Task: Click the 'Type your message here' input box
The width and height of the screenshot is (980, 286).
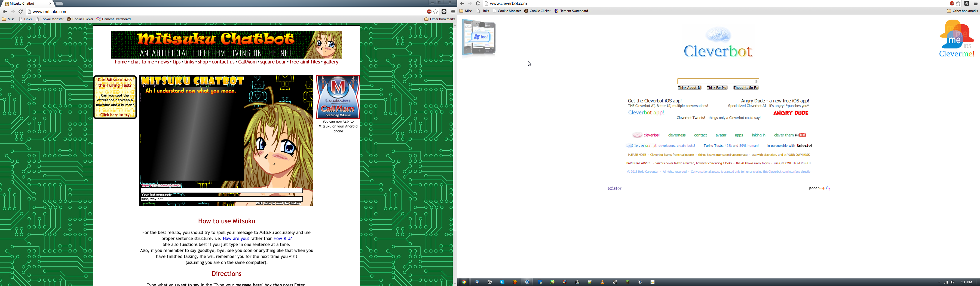Action: tap(222, 190)
